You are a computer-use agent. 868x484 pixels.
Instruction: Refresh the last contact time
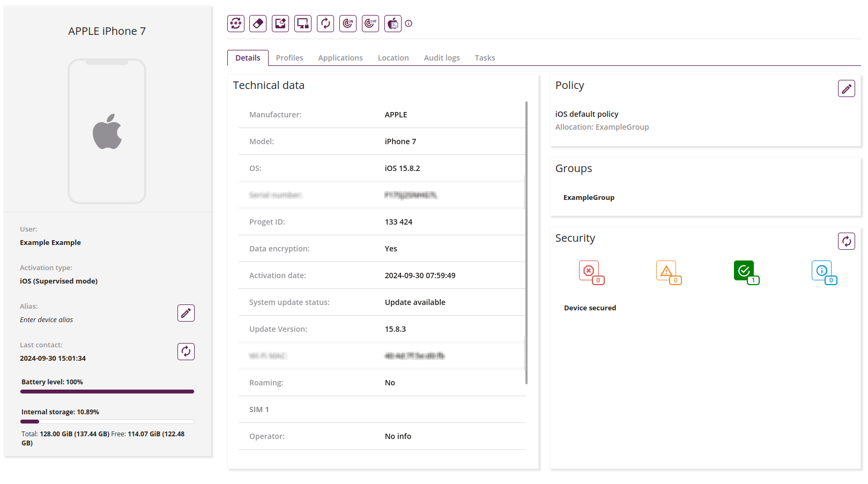click(x=186, y=352)
